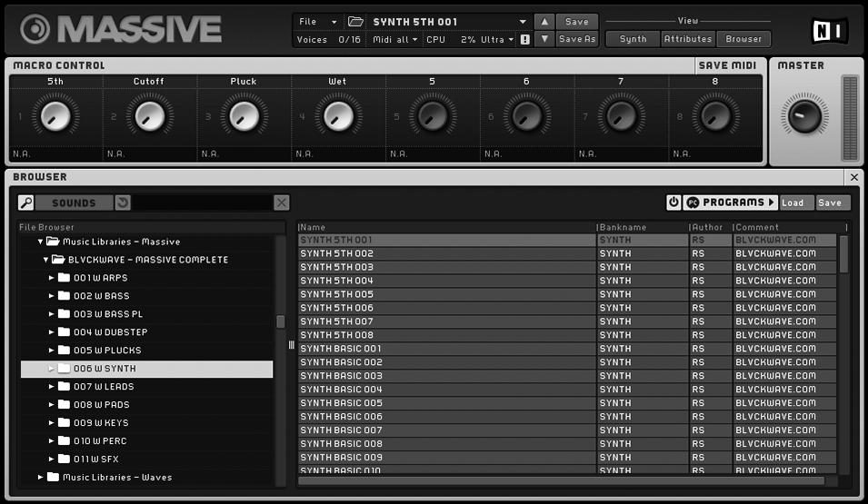Click the Cutoff macro knob

[149, 115]
